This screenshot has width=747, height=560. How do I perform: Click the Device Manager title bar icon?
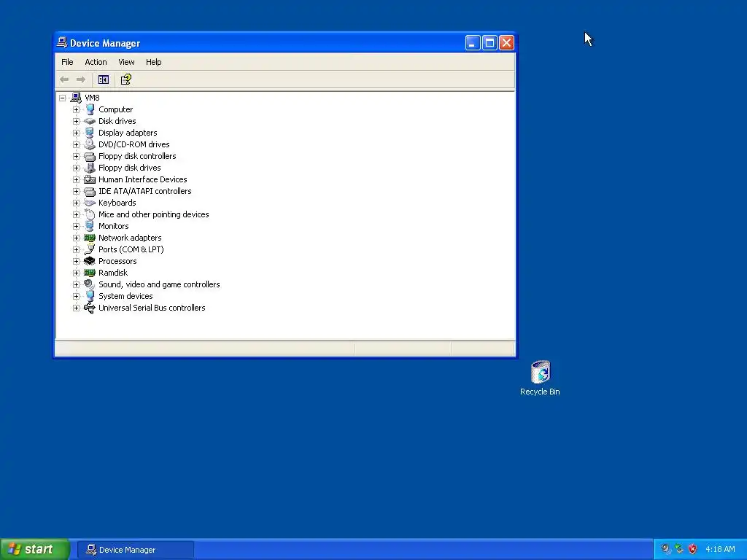63,43
